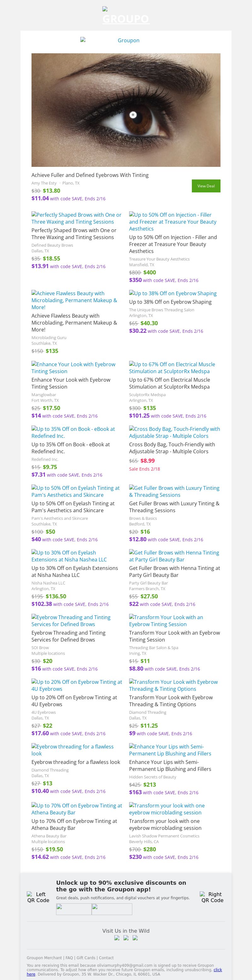The height and width of the screenshot is (980, 252).
Task: Click the Achieve Fuller and Defined Eyebrows title
Action: coord(90,175)
